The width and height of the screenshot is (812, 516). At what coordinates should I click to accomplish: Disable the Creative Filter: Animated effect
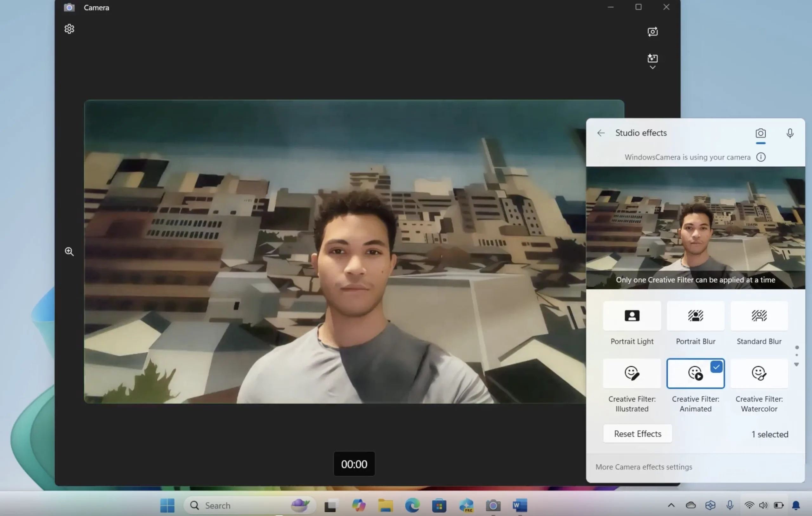pos(695,373)
